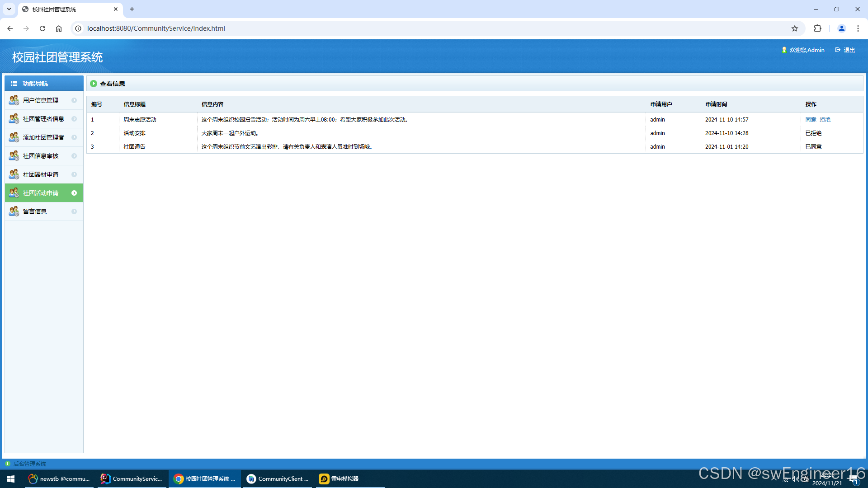
Task: Switch to 雷电模拟器 in the taskbar
Action: coord(340,479)
